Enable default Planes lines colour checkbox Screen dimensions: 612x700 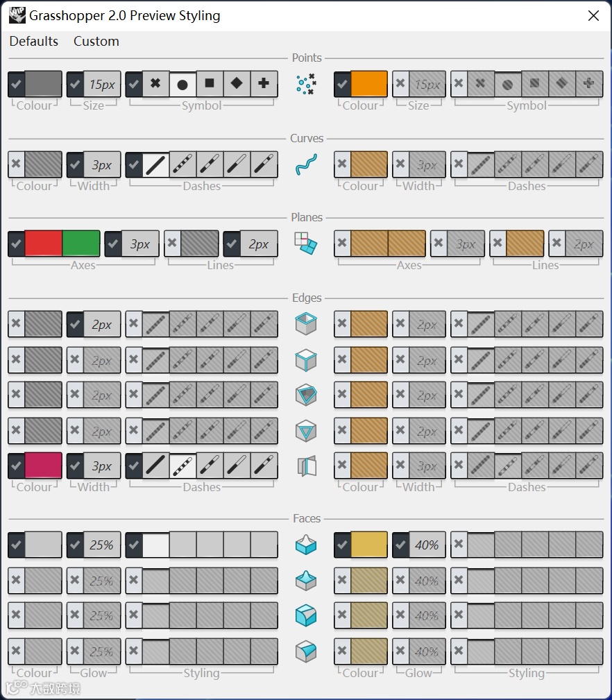click(172, 244)
